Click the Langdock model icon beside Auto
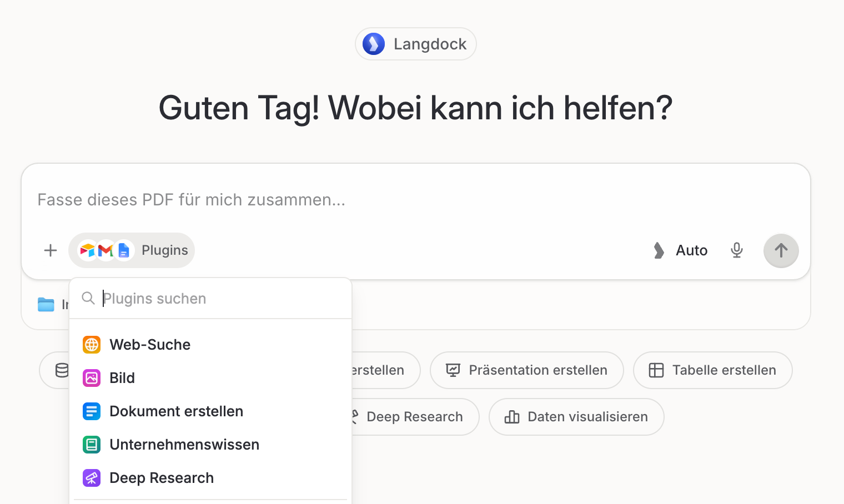The height and width of the screenshot is (504, 844). (659, 250)
